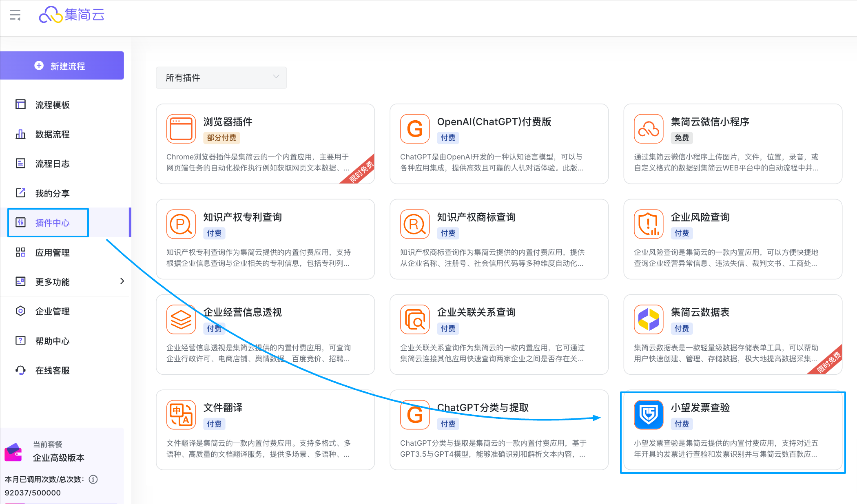
Task: Click the ChatGPT分类与提取 G icon
Action: click(415, 415)
